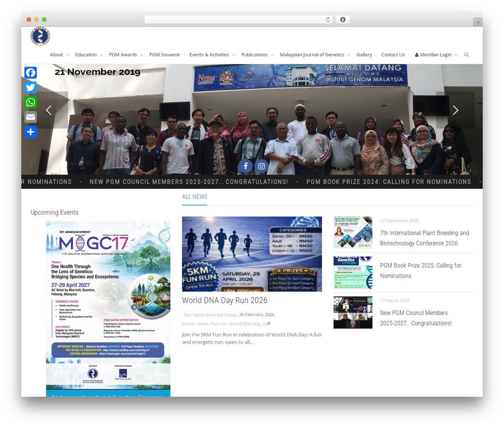
Task: Click the browser downloads button
Action: point(343,20)
